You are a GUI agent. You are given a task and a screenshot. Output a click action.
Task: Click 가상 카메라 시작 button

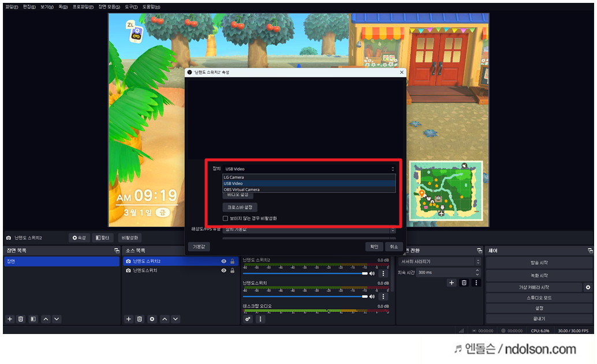click(x=534, y=287)
